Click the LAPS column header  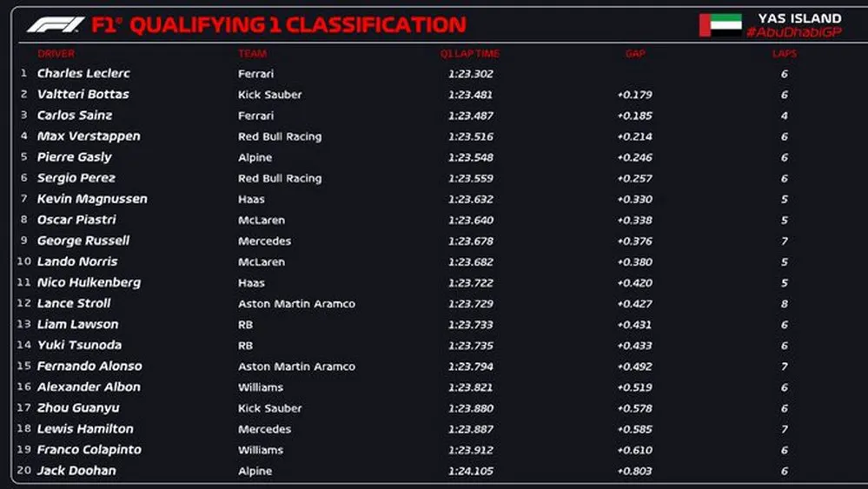point(784,54)
